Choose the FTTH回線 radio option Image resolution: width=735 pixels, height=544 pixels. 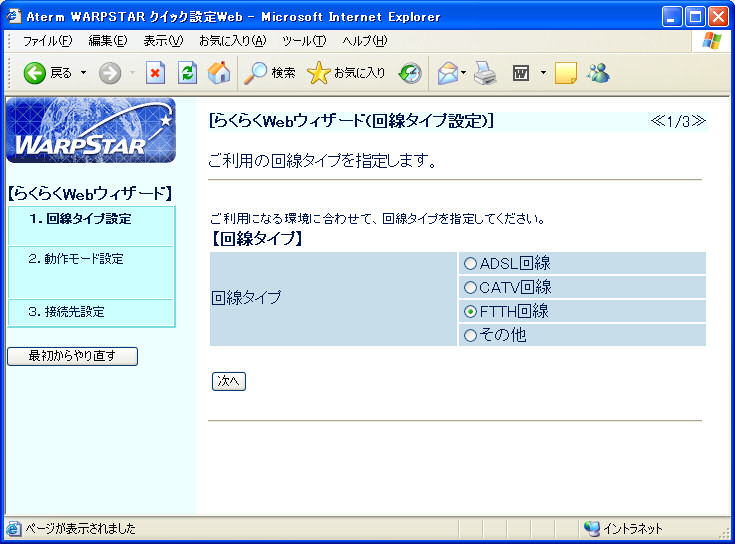pyautogui.click(x=470, y=312)
